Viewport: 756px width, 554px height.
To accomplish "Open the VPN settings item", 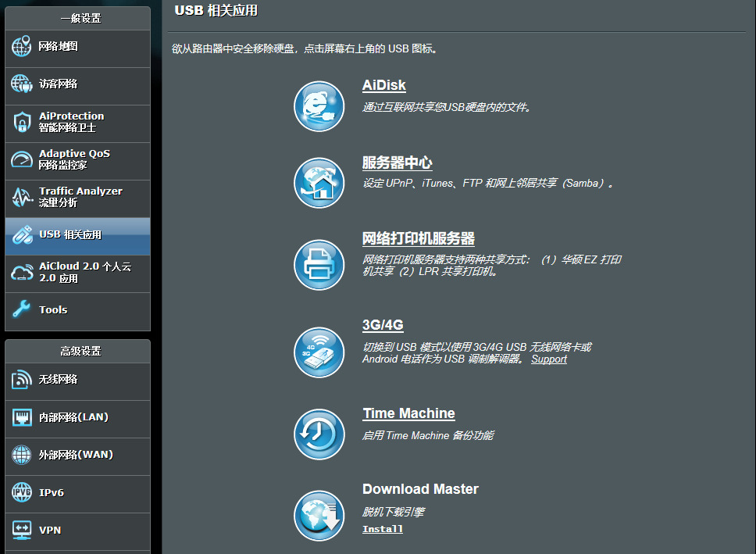I will coord(77,532).
